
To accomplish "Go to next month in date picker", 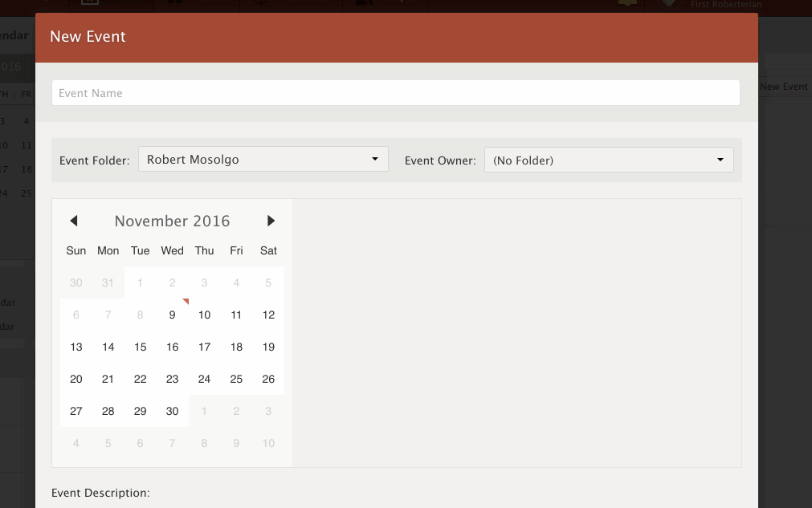I will (x=271, y=221).
